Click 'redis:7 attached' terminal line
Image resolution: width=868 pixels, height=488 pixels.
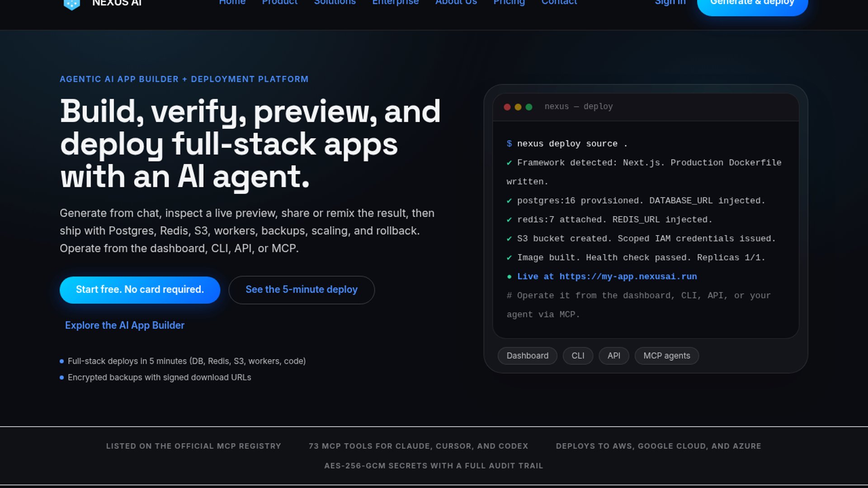click(609, 220)
